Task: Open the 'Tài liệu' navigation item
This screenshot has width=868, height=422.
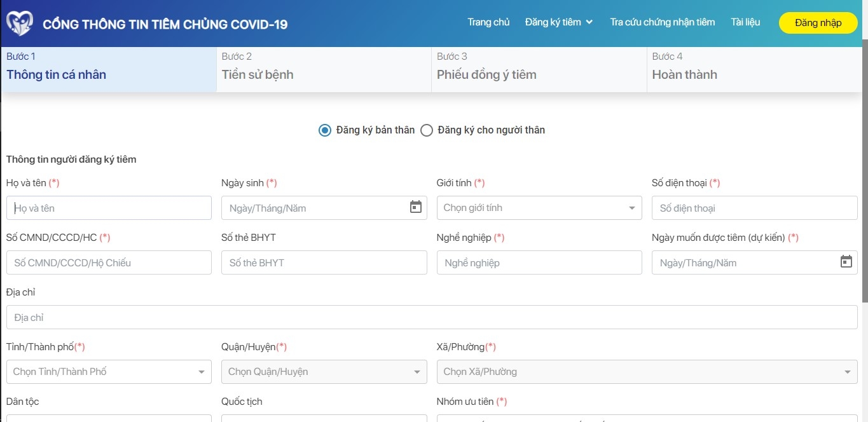Action: [x=745, y=21]
